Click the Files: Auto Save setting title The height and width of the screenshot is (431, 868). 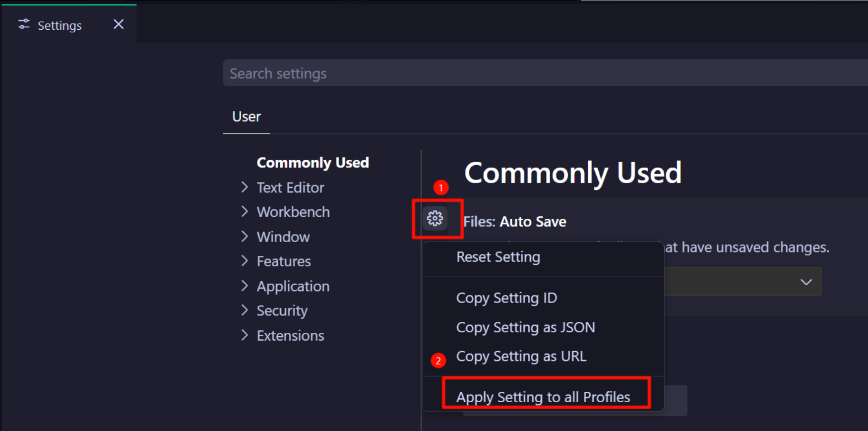pos(514,221)
